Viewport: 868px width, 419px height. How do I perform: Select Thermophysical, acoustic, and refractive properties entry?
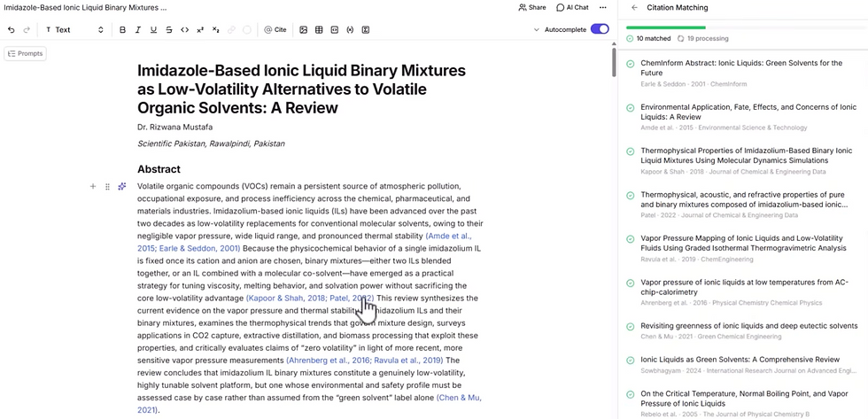click(x=742, y=206)
